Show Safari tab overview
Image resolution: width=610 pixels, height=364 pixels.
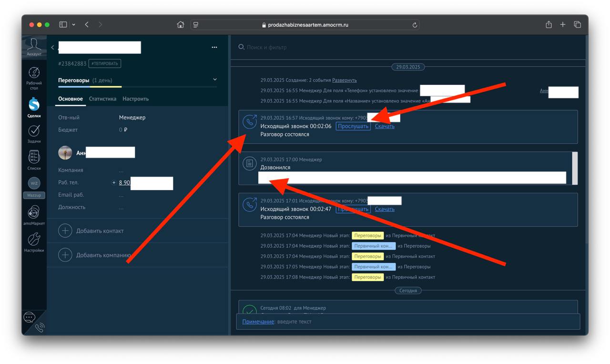(577, 24)
